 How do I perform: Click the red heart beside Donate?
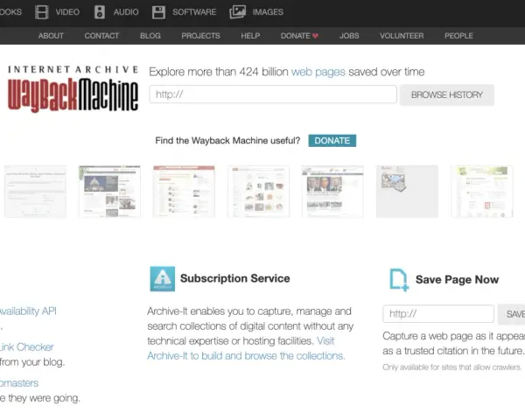pos(315,36)
